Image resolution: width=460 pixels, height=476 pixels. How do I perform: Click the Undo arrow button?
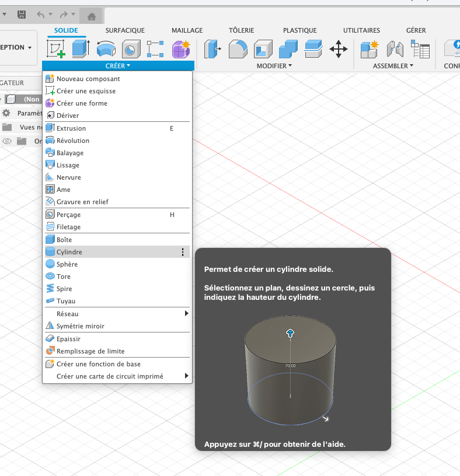pos(41,14)
